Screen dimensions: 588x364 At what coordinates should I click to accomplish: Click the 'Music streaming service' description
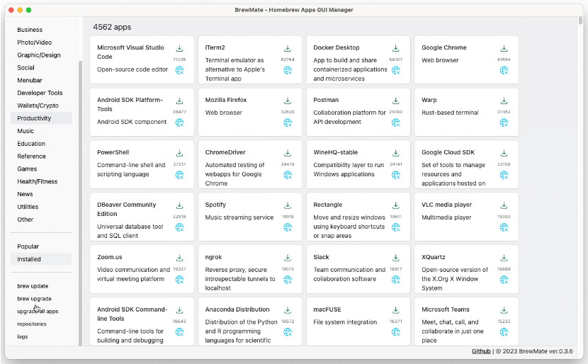click(239, 217)
